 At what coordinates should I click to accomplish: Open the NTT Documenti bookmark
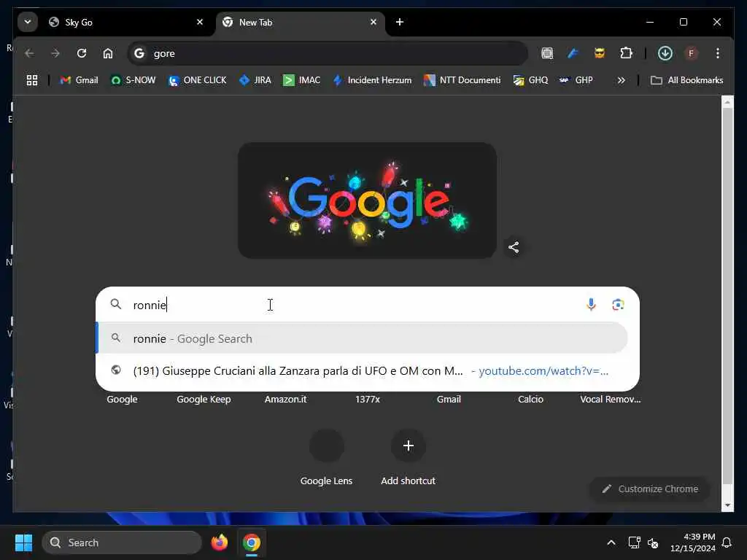click(462, 80)
